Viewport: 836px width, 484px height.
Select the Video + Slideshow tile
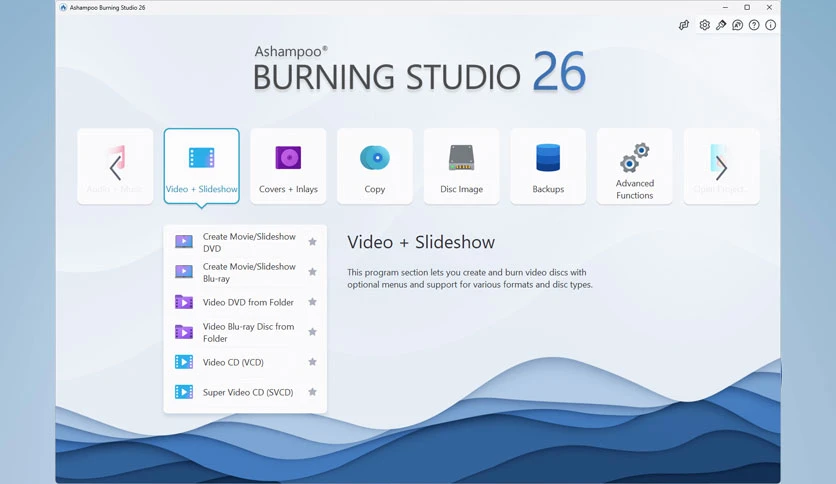202,166
